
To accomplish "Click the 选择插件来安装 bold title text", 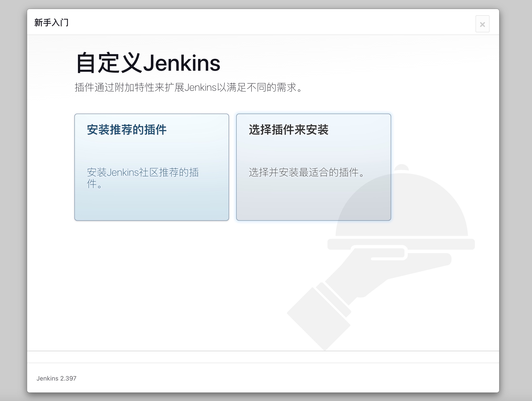I will point(288,130).
